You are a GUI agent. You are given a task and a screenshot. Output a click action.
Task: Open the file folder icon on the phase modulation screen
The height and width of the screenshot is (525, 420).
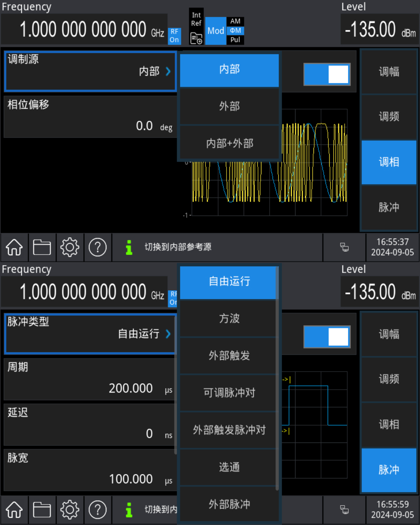pyautogui.click(x=42, y=247)
